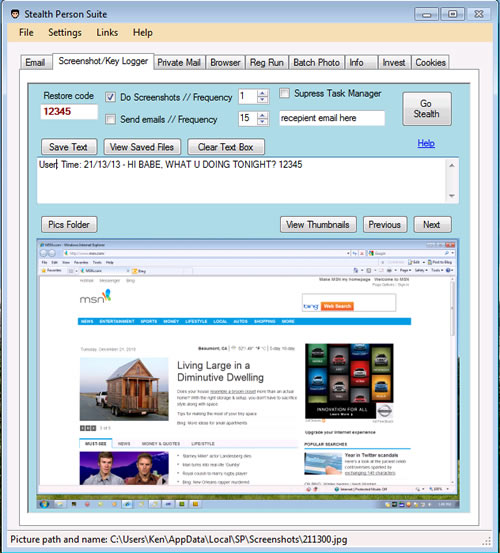Click the Clear Text Box button
The width and height of the screenshot is (500, 553).
(x=226, y=147)
